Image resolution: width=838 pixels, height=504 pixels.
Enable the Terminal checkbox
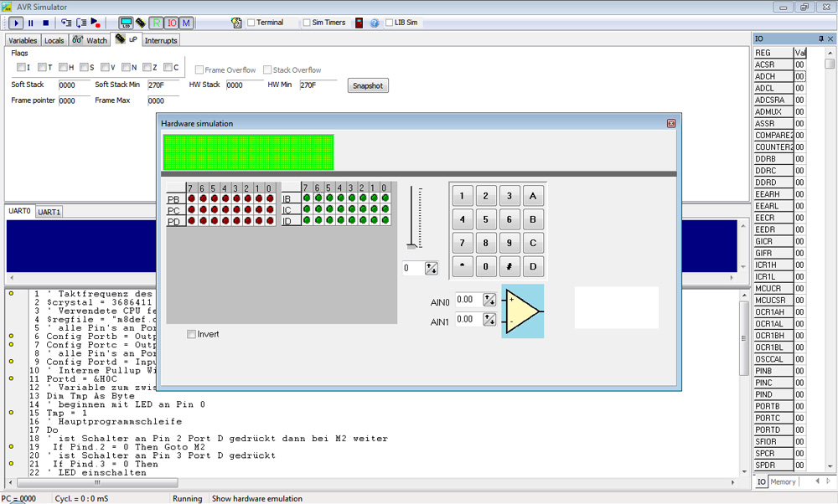tap(251, 23)
